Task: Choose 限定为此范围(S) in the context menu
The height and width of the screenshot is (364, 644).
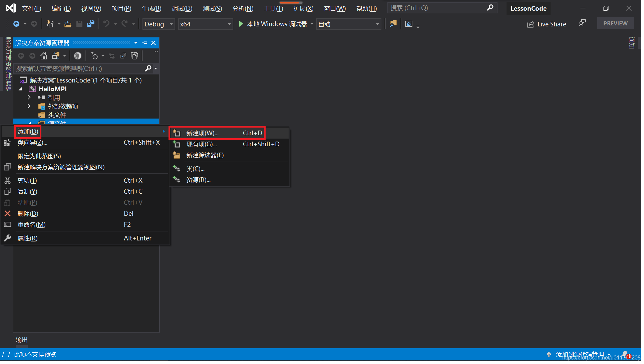Action: click(85, 156)
